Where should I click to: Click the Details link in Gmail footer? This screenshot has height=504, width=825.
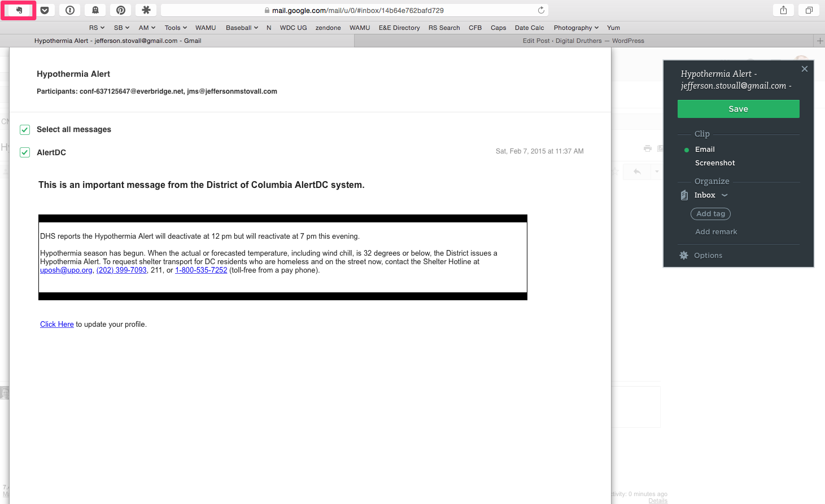(x=658, y=501)
